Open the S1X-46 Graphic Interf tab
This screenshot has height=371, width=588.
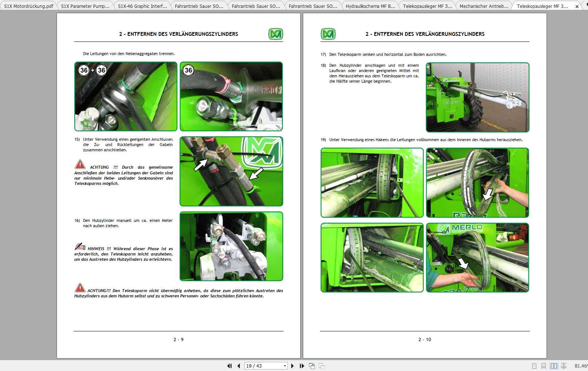(x=142, y=6)
